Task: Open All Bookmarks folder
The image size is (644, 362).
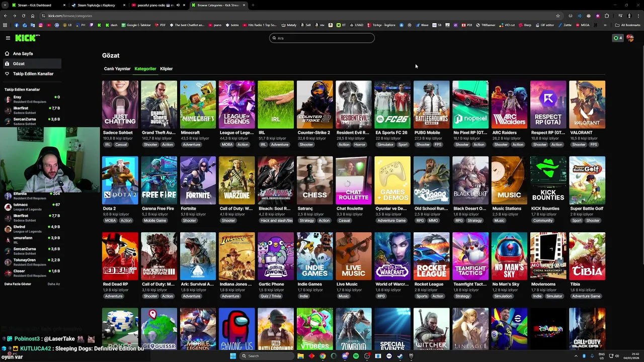Action: pyautogui.click(x=628, y=25)
